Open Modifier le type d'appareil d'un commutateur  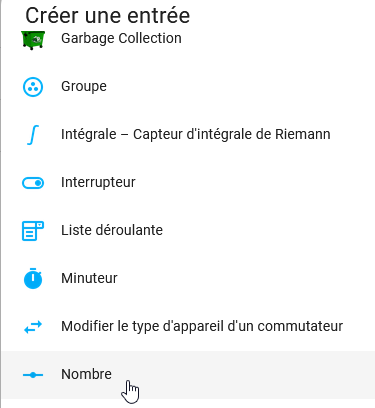[202, 326]
